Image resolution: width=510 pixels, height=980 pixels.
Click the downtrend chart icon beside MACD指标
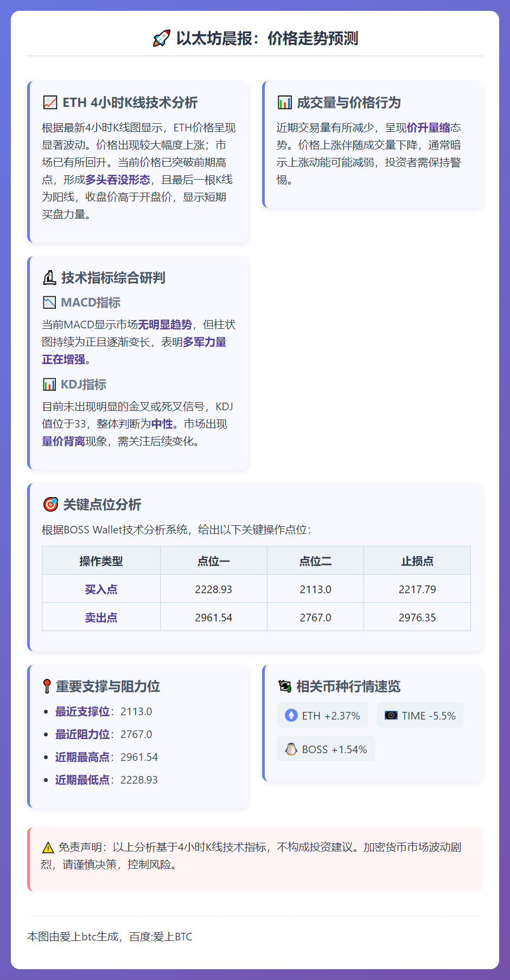click(x=49, y=302)
